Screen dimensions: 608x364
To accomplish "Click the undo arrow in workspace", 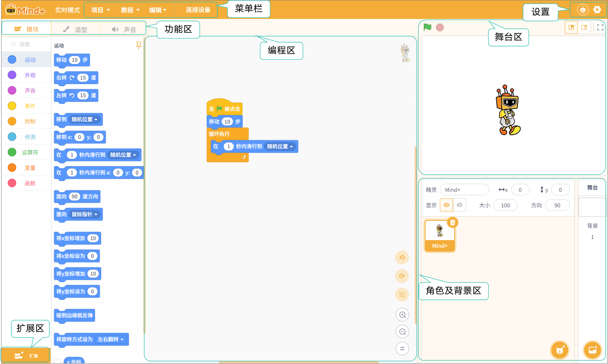I will click(x=402, y=257).
